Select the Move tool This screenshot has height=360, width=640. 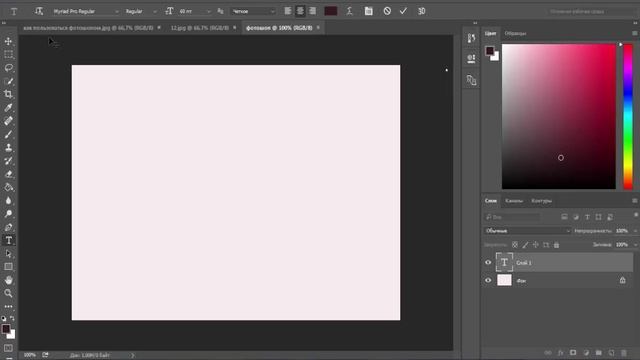pos(8,41)
